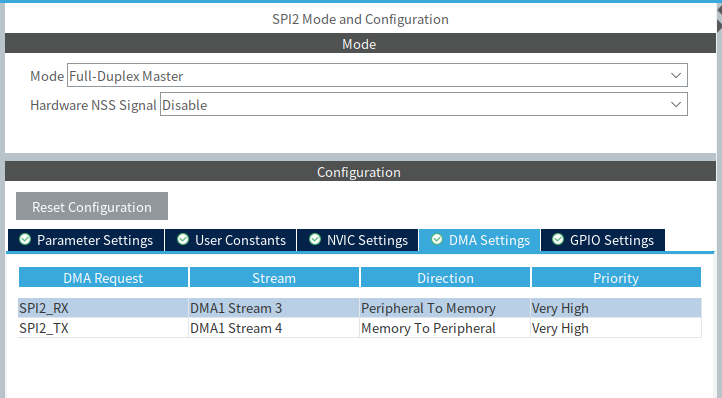Click the DMA Settings green check icon
This screenshot has height=398, width=722.
(x=437, y=240)
